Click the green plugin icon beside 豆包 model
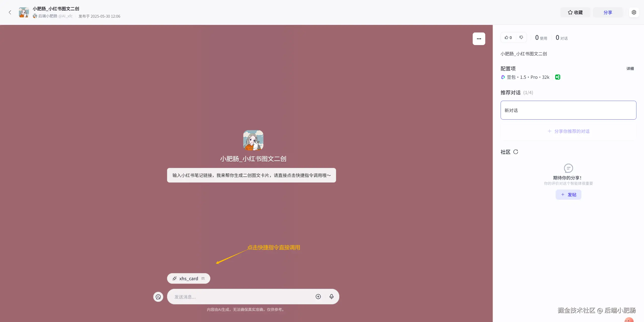This screenshot has height=322, width=644. (x=558, y=77)
